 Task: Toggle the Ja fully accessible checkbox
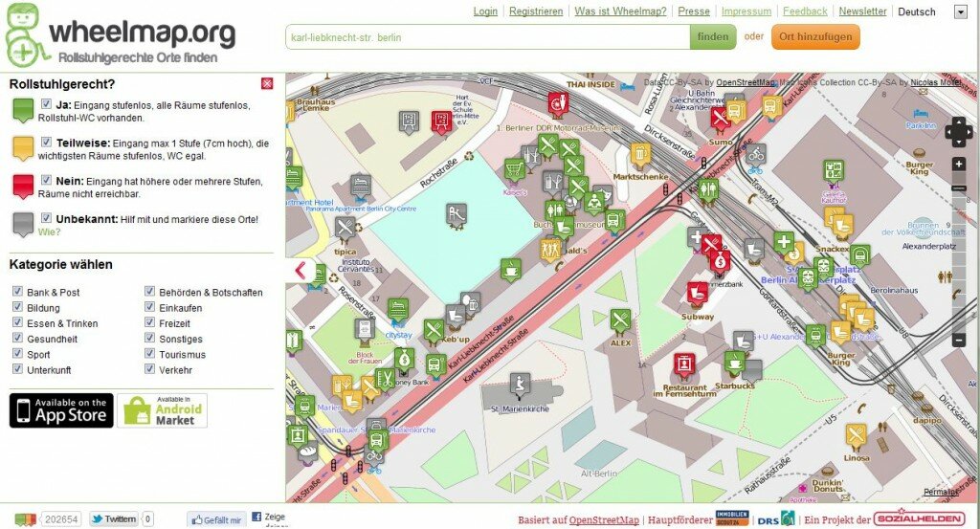pyautogui.click(x=46, y=103)
